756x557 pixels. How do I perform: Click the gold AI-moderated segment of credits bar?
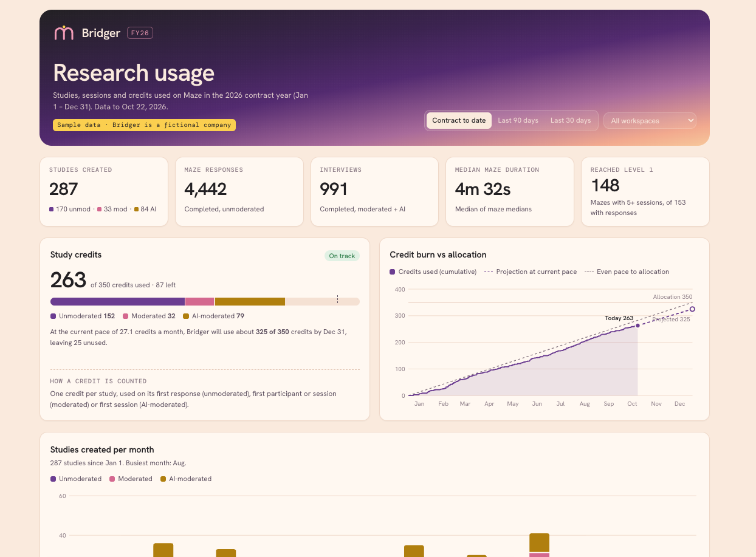point(250,301)
